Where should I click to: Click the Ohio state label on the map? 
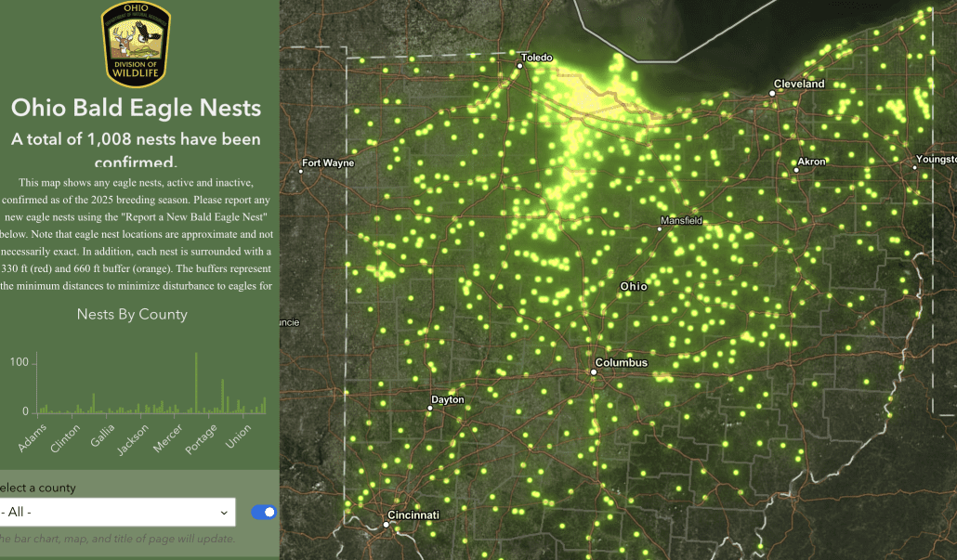coord(633,287)
